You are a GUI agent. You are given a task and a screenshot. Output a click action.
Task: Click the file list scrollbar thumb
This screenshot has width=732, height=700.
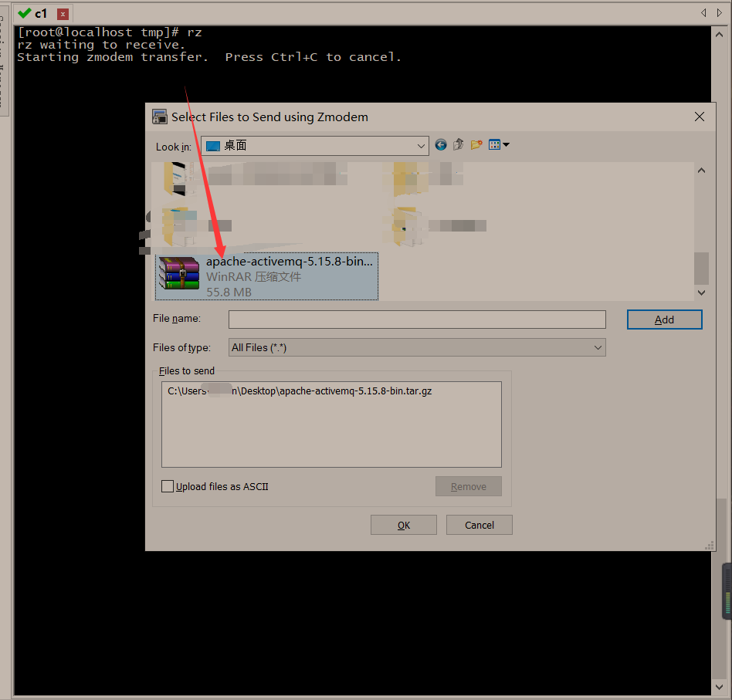click(x=701, y=269)
